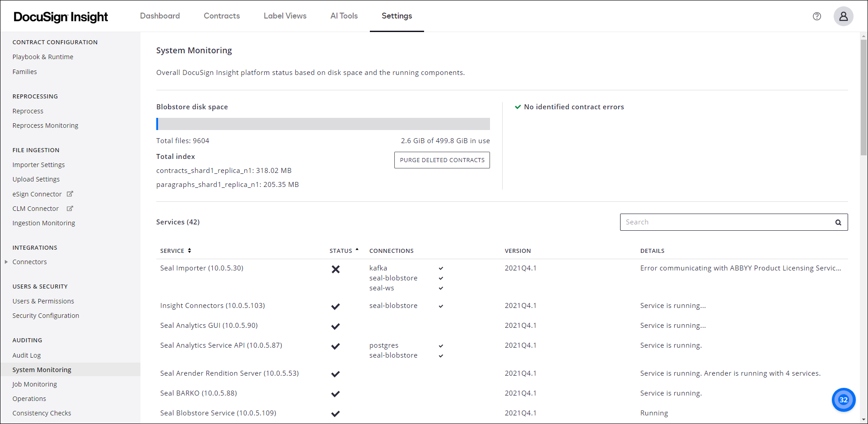This screenshot has width=868, height=424.
Task: Expand the Connectors section in the sidebar
Action: tap(6, 261)
